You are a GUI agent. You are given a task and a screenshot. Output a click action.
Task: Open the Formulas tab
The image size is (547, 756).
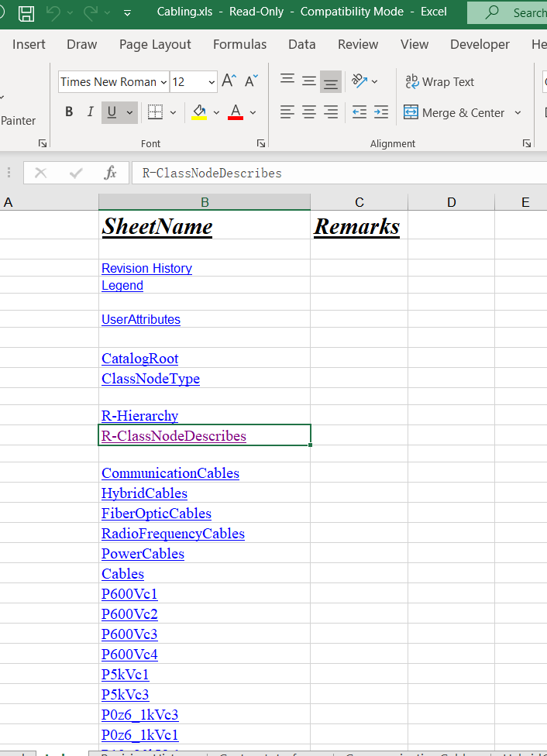pyautogui.click(x=239, y=44)
